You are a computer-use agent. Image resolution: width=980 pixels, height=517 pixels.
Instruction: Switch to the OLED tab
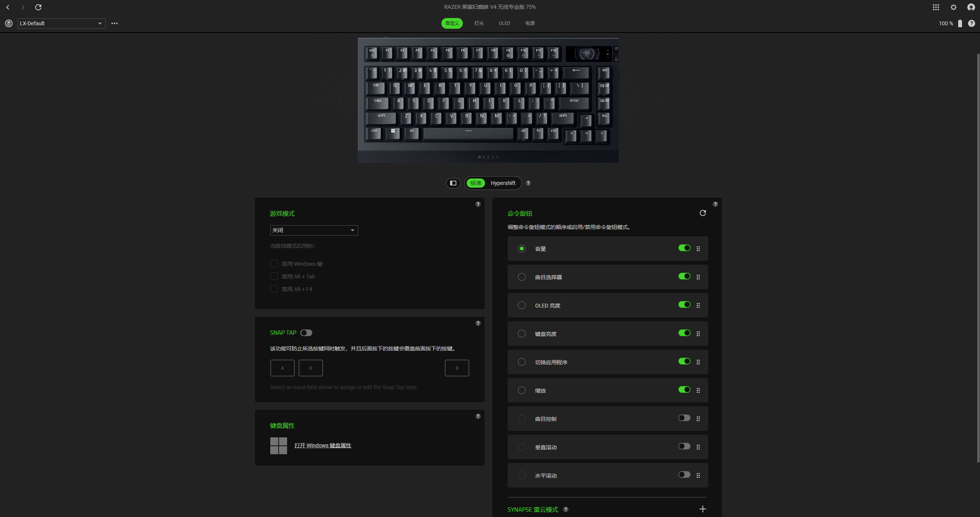pyautogui.click(x=504, y=23)
